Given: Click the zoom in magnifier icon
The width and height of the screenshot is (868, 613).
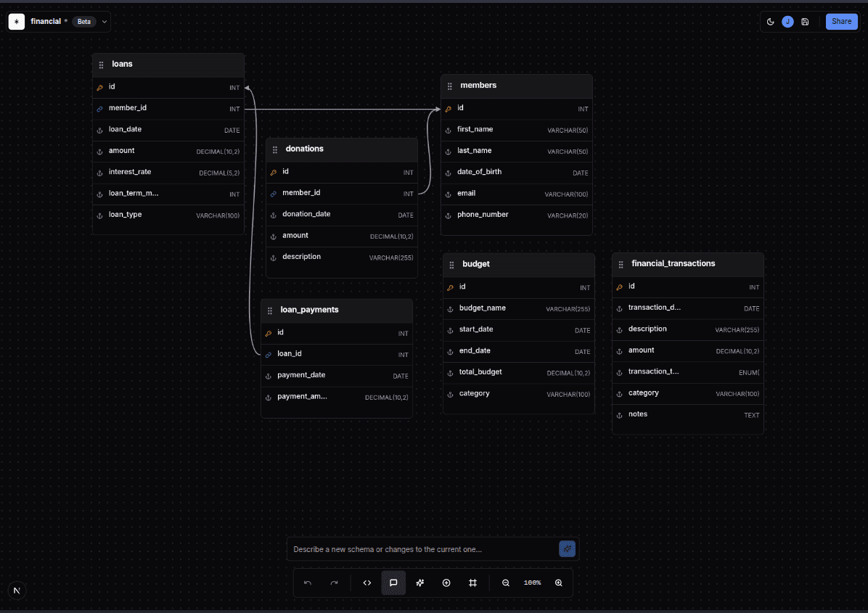Looking at the screenshot, I should coord(558,583).
